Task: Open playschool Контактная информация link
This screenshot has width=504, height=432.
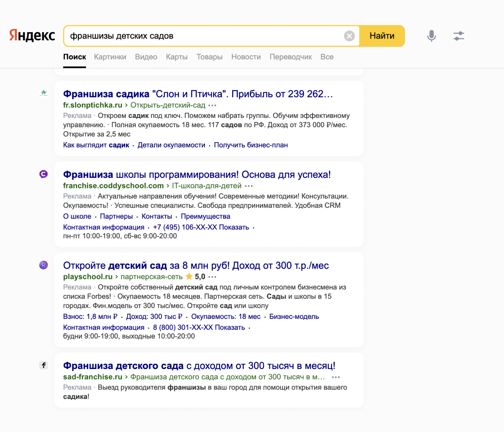Action: click(104, 327)
